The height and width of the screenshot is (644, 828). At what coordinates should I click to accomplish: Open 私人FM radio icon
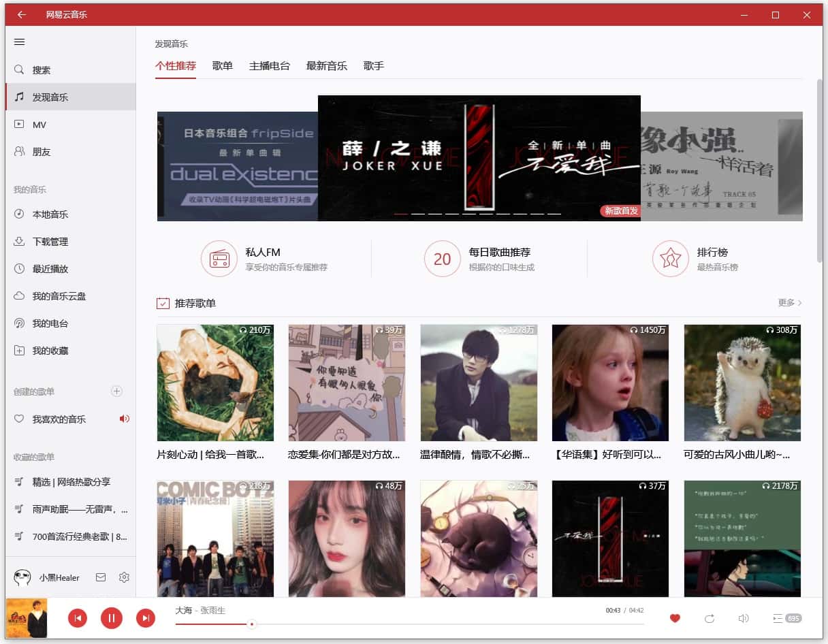pos(219,259)
